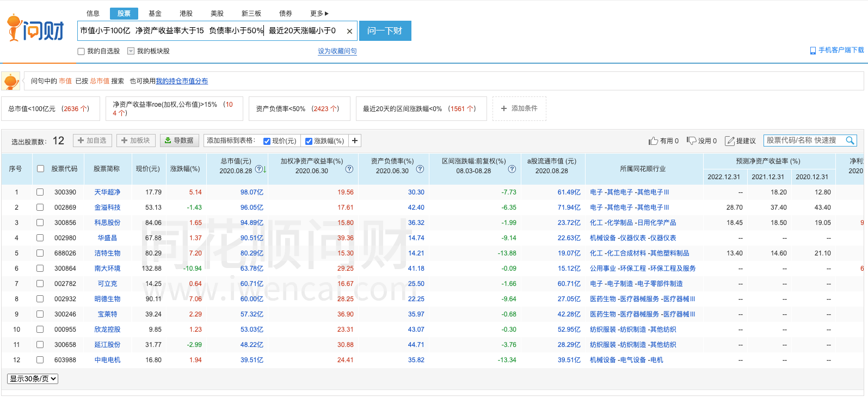The image size is (868, 402).
Task: Select the checkbox for stock 603988
Action: point(40,360)
